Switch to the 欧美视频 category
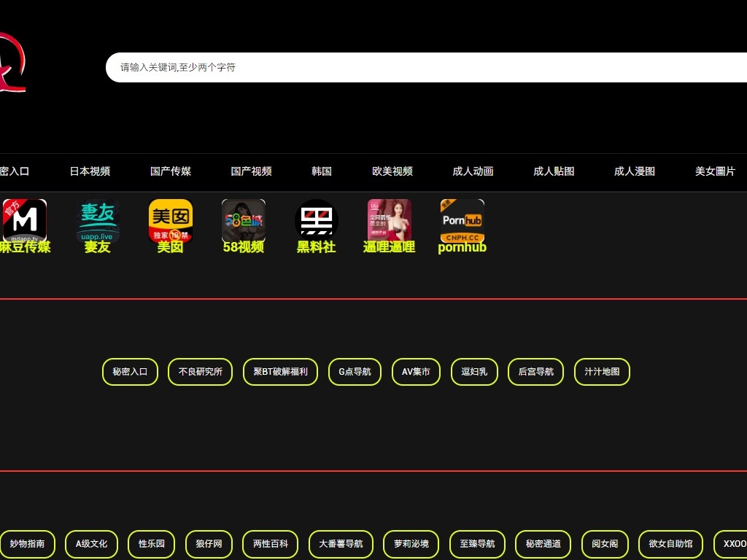This screenshot has width=747, height=560. click(392, 171)
